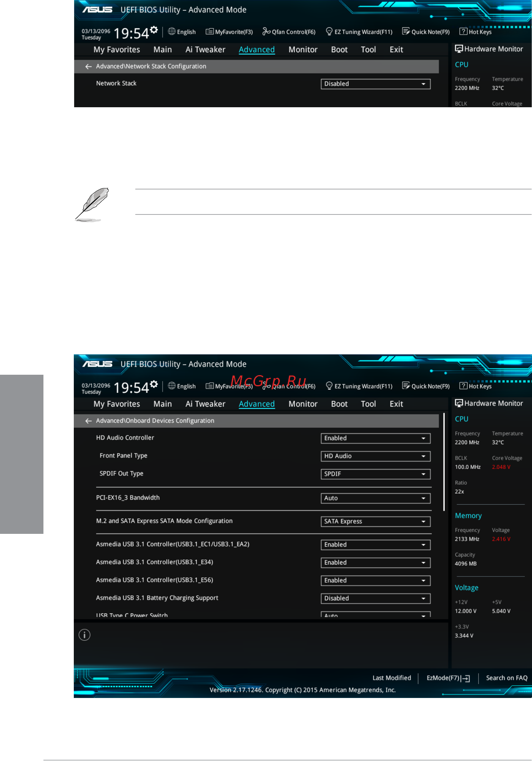The height and width of the screenshot is (761, 532).
Task: Open Asmedia USB 3.1 Battery Charging Support dropdown
Action: point(376,598)
